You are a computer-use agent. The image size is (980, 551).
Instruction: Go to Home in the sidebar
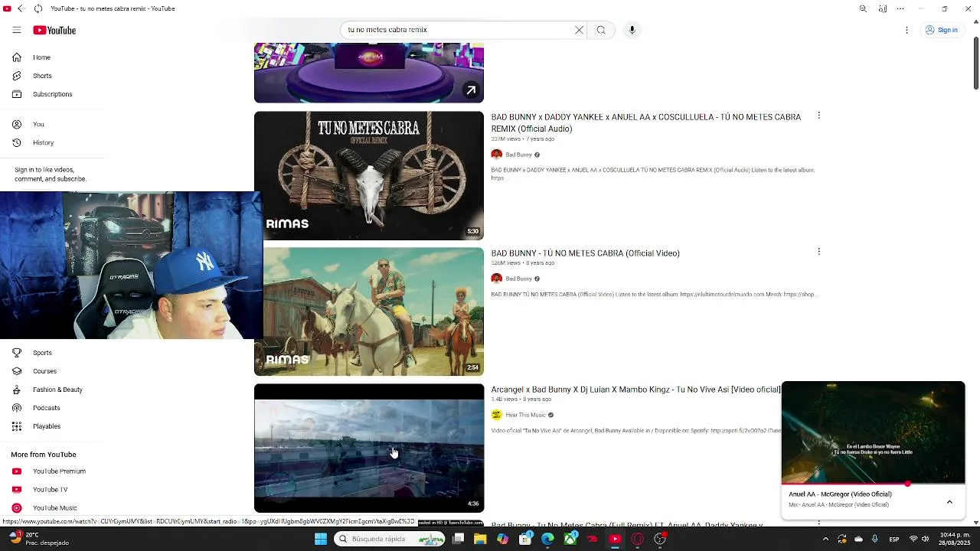pyautogui.click(x=41, y=57)
